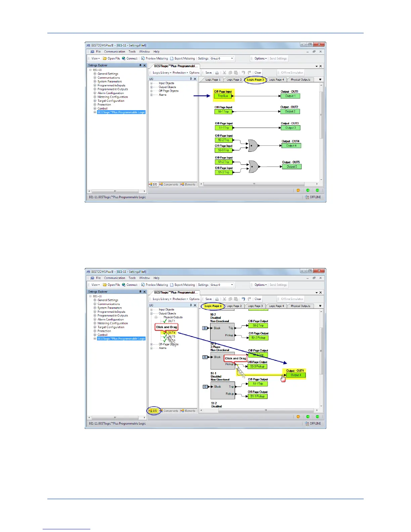
Task: Click Send Settings button in upper window
Action: [278, 58]
